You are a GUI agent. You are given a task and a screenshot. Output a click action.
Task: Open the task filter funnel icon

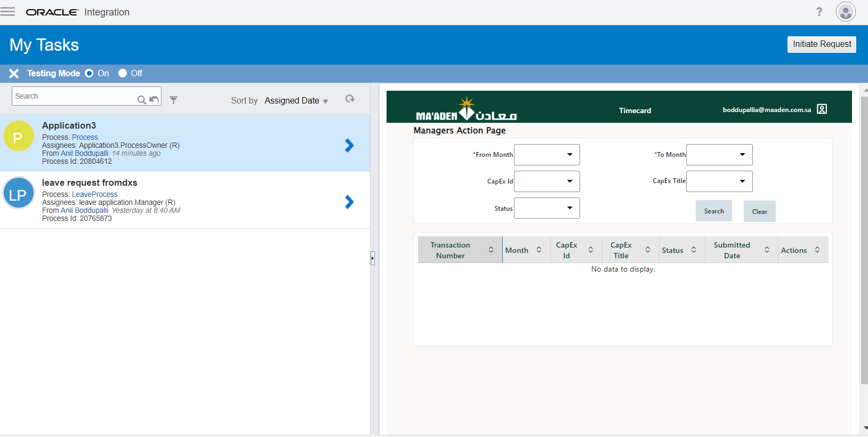173,100
